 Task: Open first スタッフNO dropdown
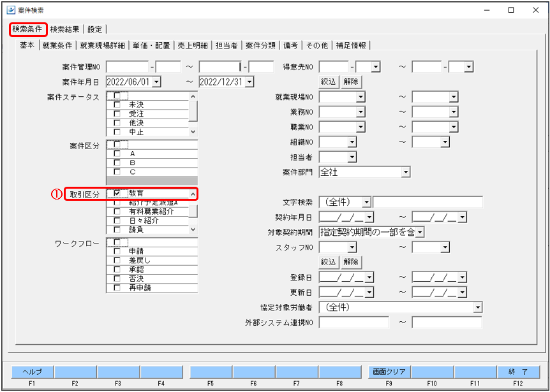(352, 247)
